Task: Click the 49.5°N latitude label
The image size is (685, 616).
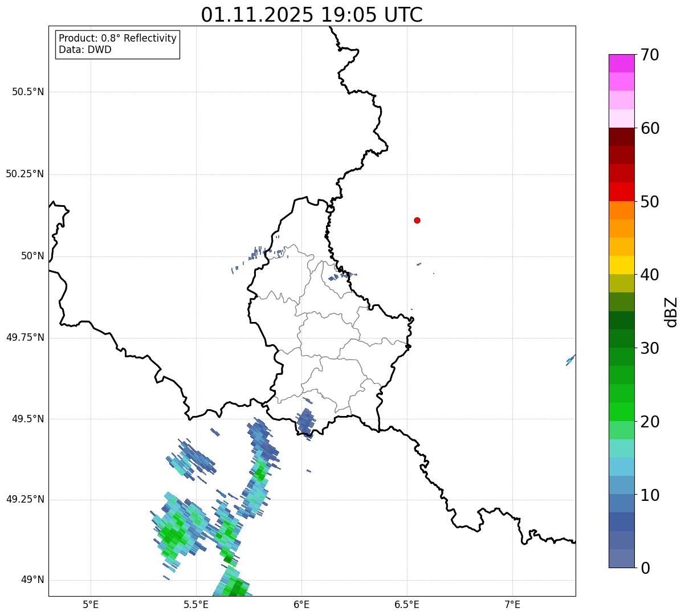Action: coord(28,419)
